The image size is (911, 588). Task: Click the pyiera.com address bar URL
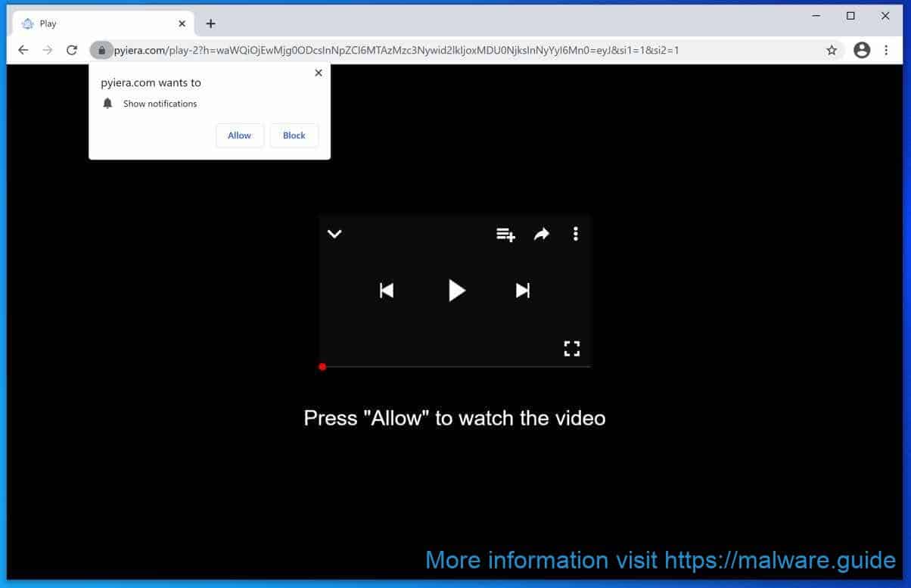click(396, 51)
